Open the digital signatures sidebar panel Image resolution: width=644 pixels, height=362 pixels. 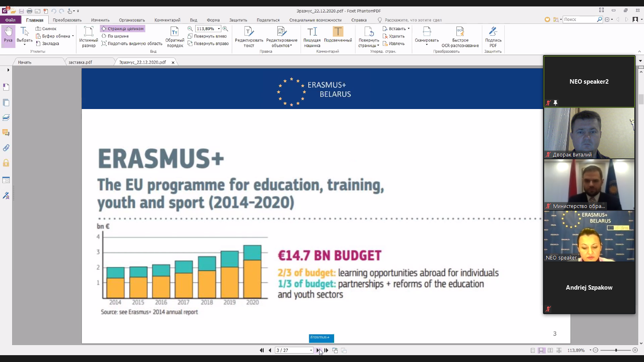(x=6, y=195)
